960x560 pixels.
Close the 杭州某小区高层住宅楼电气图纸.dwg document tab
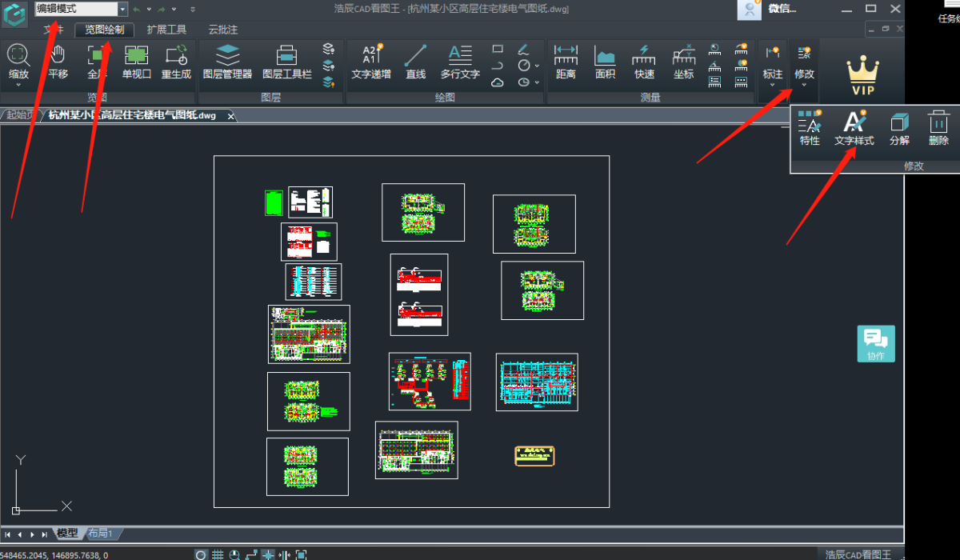point(231,116)
